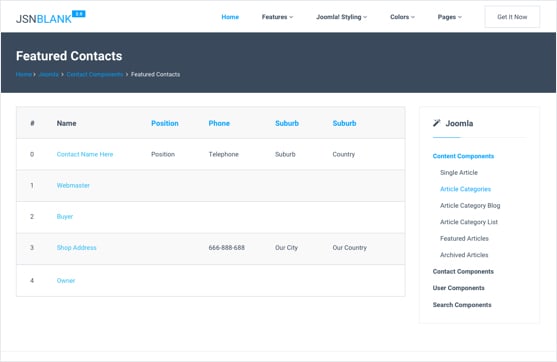Sort table by Phone column header
This screenshot has height=362, width=557.
(219, 123)
